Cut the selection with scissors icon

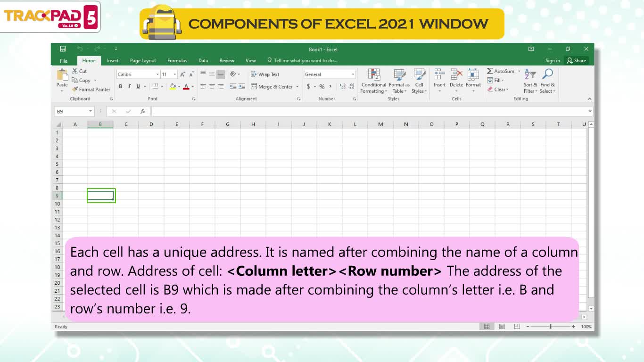coord(80,71)
